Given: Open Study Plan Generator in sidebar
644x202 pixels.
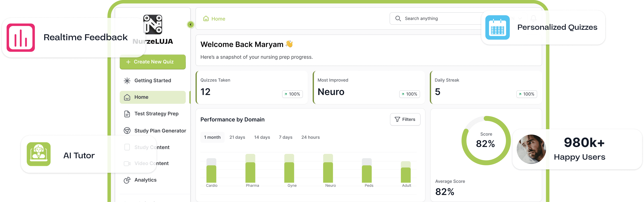Looking at the screenshot, I should [x=160, y=131].
